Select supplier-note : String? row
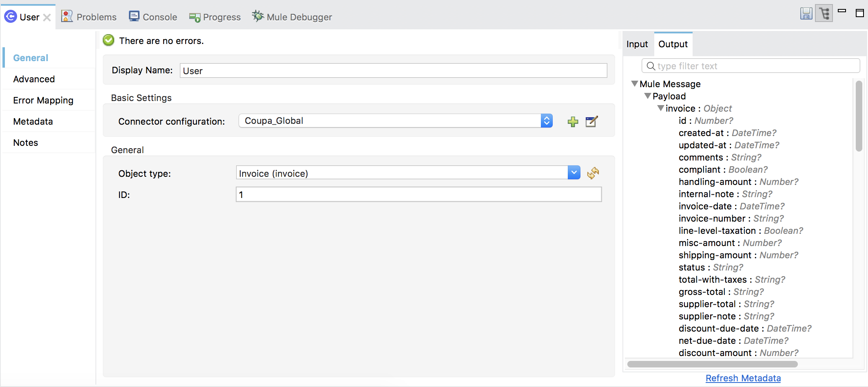 (x=726, y=316)
